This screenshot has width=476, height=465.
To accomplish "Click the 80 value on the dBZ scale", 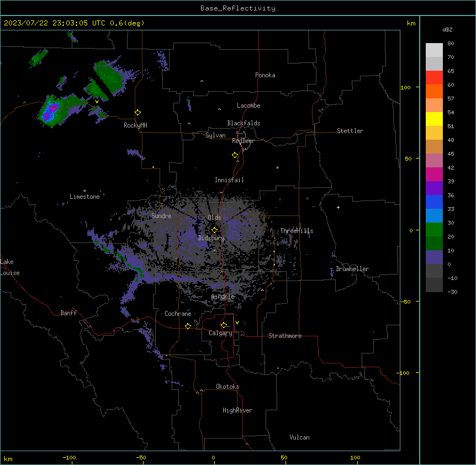I will point(451,44).
